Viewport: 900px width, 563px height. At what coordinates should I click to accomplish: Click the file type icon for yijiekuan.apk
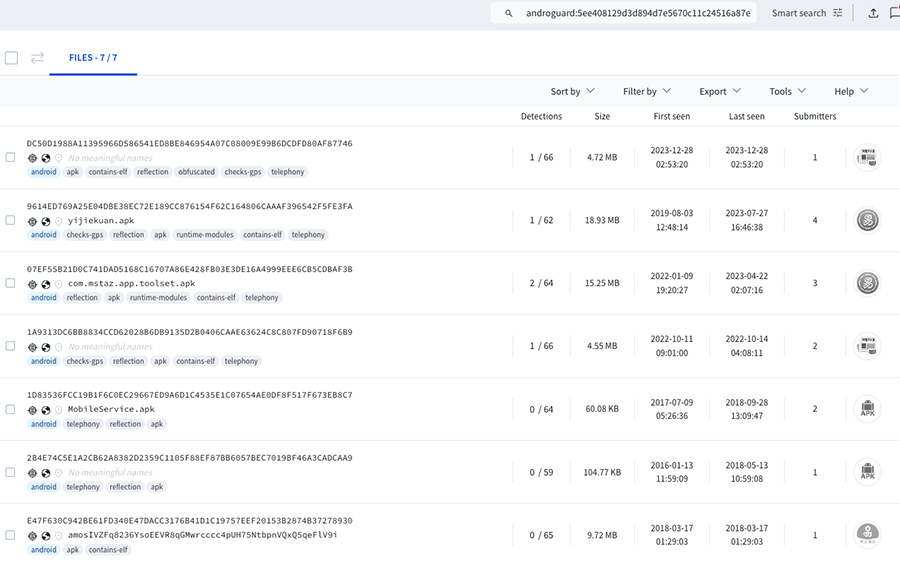tap(867, 220)
